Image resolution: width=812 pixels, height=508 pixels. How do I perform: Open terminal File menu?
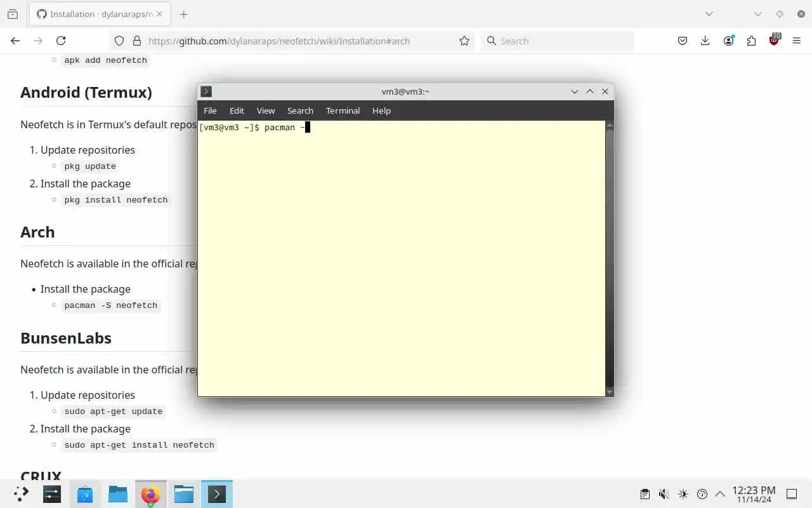(x=210, y=110)
